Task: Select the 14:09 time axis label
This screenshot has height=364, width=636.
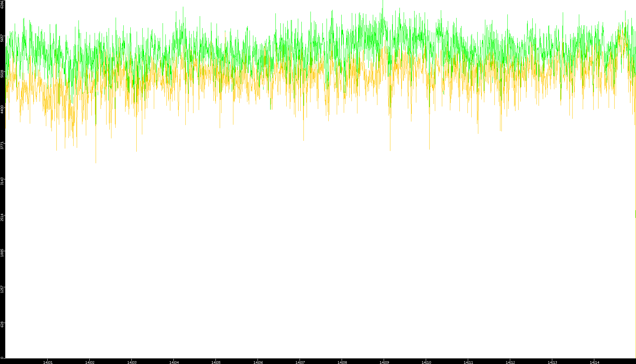Action: (x=384, y=362)
